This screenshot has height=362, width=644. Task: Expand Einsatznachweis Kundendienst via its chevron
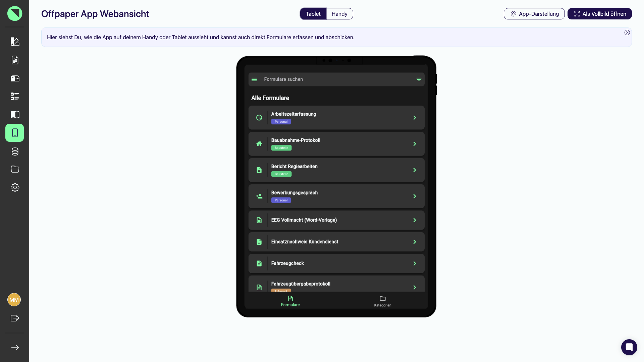(x=415, y=242)
